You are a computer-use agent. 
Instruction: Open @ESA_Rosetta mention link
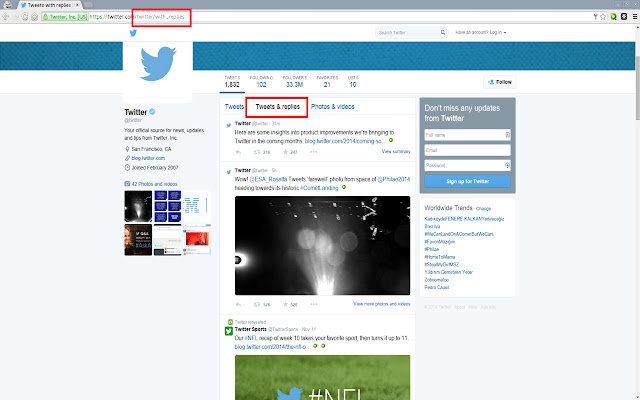268,179
